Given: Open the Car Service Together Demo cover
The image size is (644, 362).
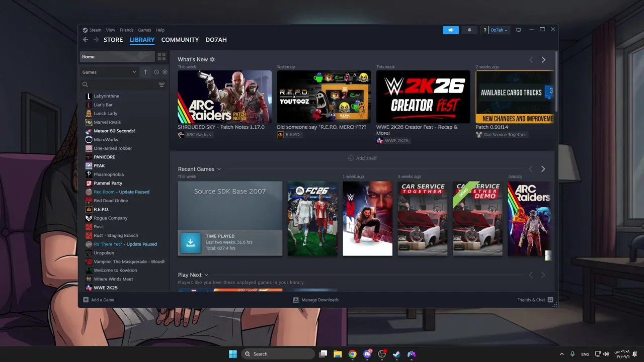Looking at the screenshot, I should pyautogui.click(x=477, y=219).
